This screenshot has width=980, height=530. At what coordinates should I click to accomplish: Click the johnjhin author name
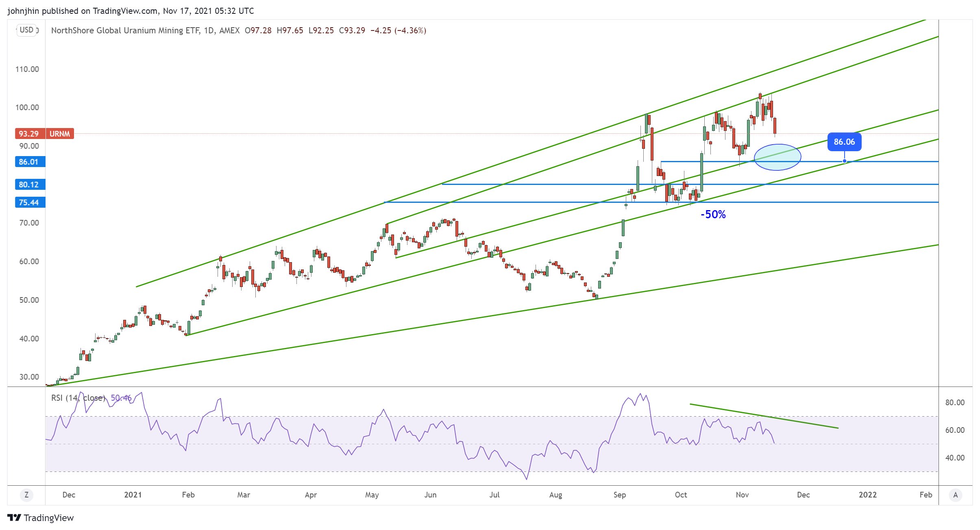pos(23,11)
